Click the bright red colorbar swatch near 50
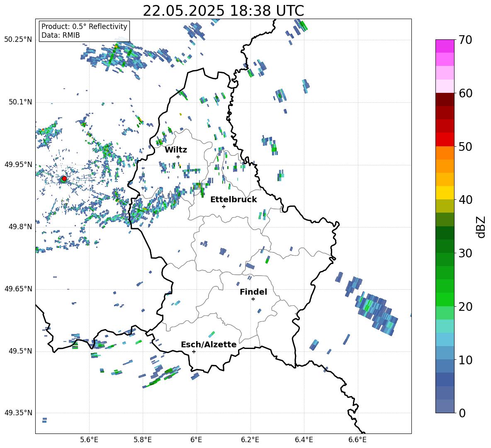 (445, 140)
